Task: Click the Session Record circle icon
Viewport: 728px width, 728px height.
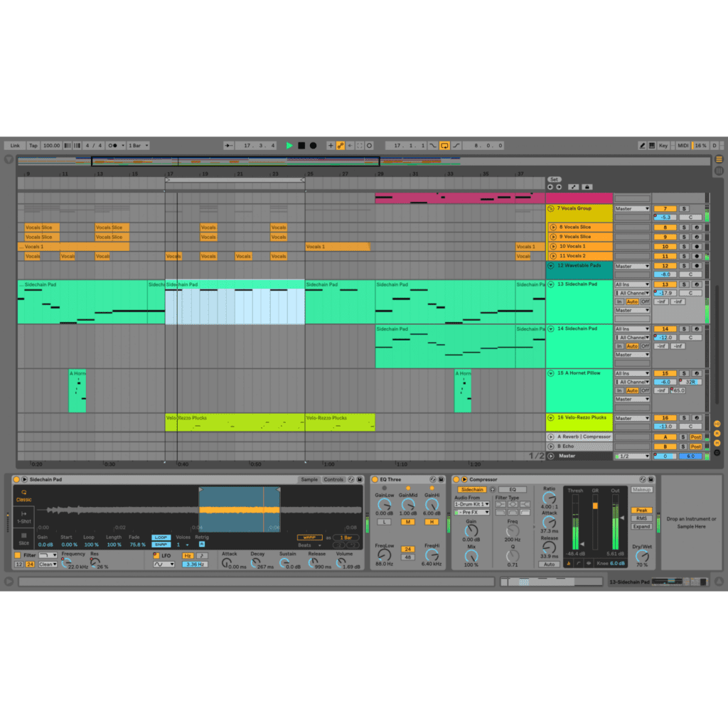Action: (370, 145)
